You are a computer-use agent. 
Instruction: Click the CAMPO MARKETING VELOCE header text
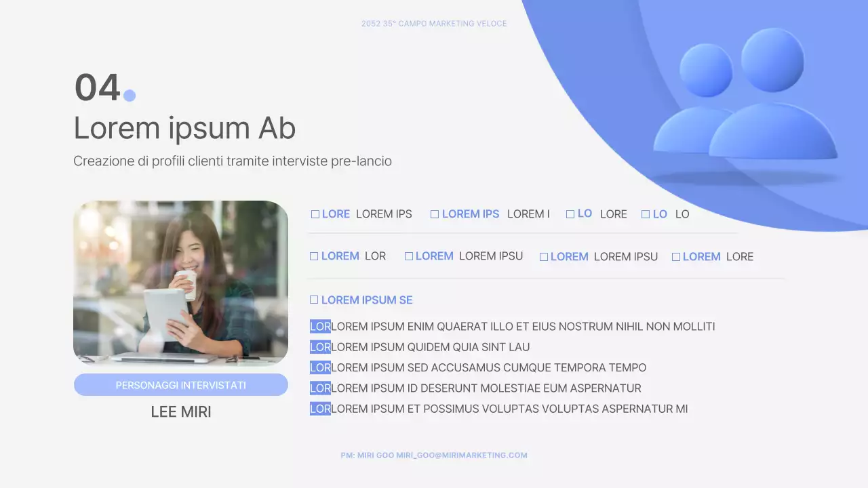coord(434,24)
